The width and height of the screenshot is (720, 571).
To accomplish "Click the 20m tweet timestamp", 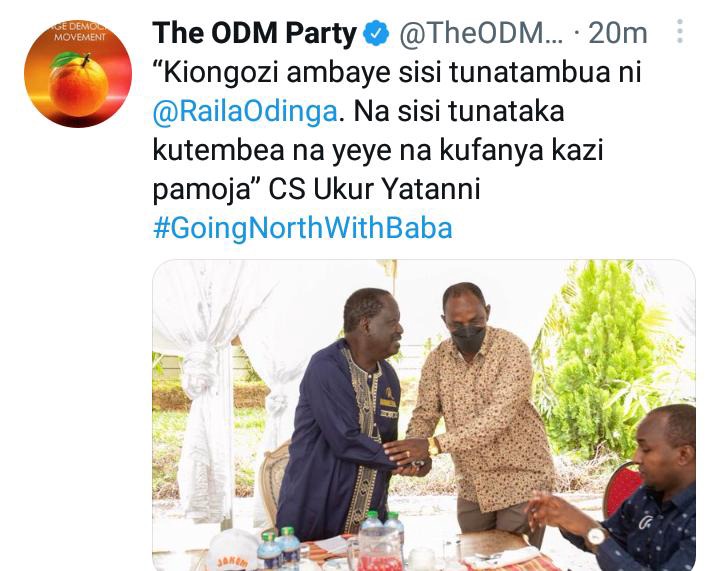I will (618, 33).
